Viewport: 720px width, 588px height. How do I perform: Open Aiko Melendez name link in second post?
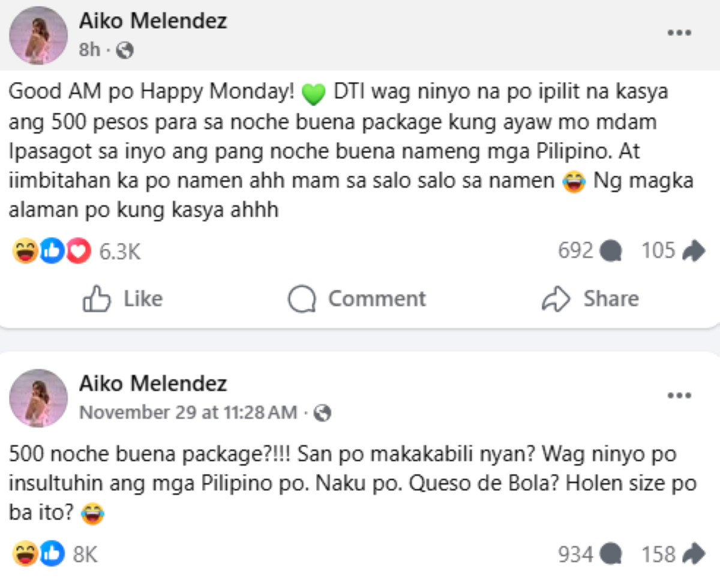point(153,384)
